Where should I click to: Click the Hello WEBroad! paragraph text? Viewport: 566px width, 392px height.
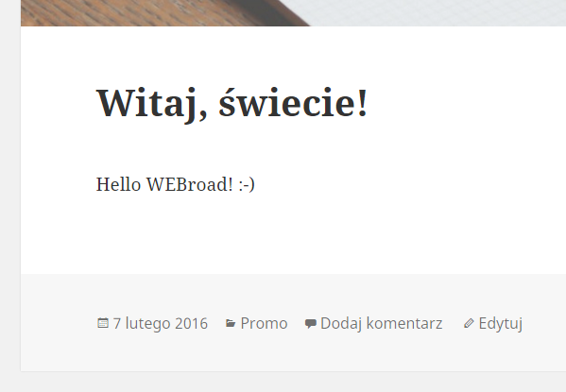pyautogui.click(x=176, y=184)
